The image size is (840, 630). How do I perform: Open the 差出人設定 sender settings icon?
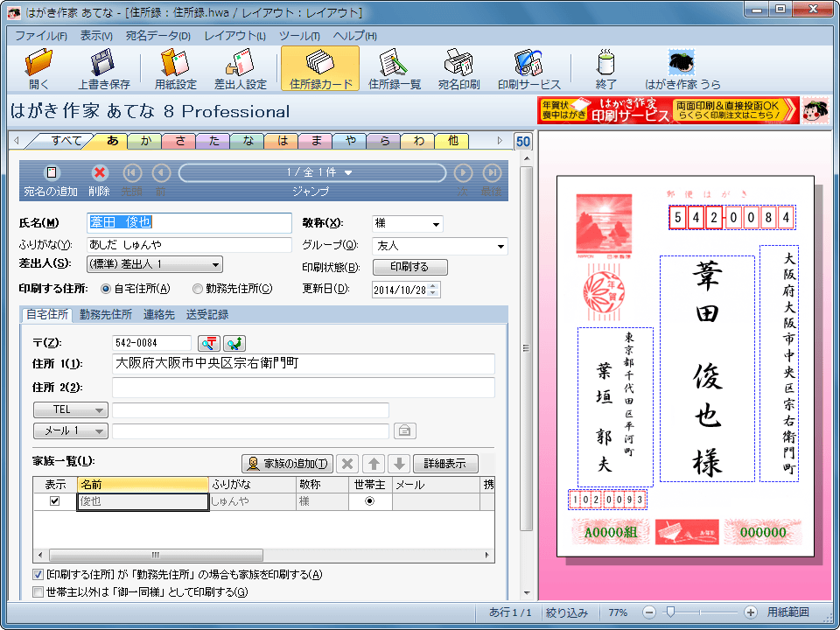(240, 64)
